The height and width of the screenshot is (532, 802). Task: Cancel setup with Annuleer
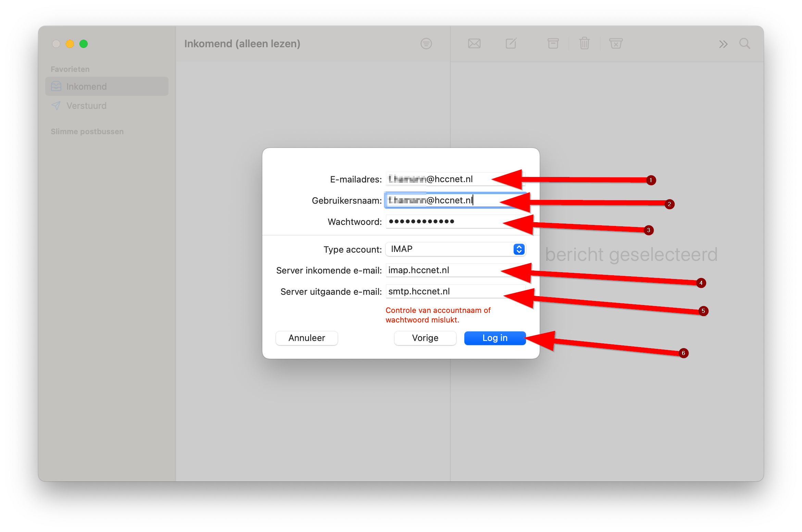(306, 338)
